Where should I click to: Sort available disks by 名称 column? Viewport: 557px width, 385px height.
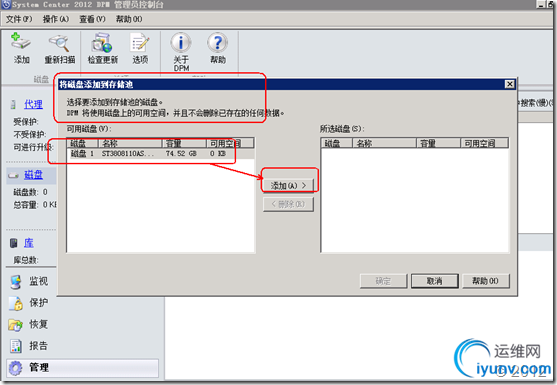130,143
